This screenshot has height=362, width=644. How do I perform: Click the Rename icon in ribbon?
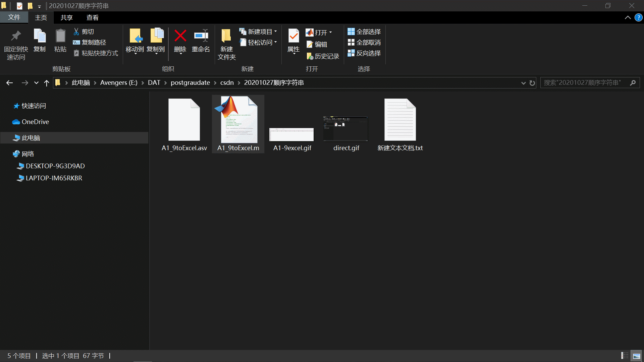[201, 36]
